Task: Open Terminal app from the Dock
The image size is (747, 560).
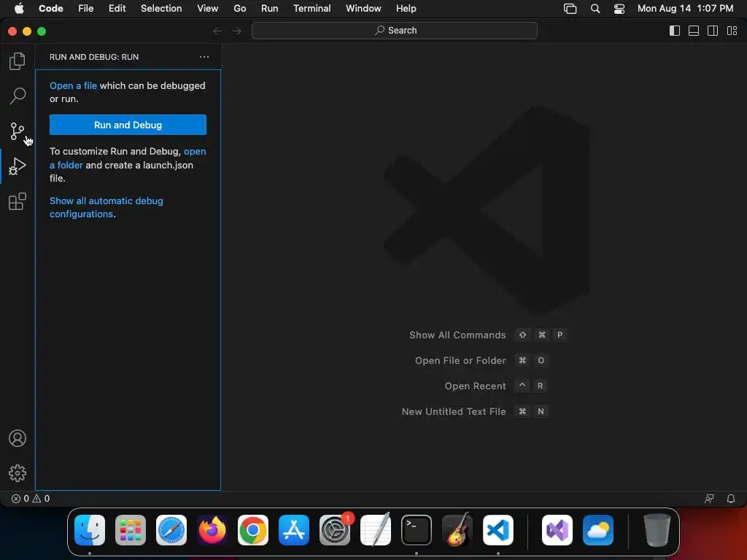Action: pyautogui.click(x=417, y=530)
